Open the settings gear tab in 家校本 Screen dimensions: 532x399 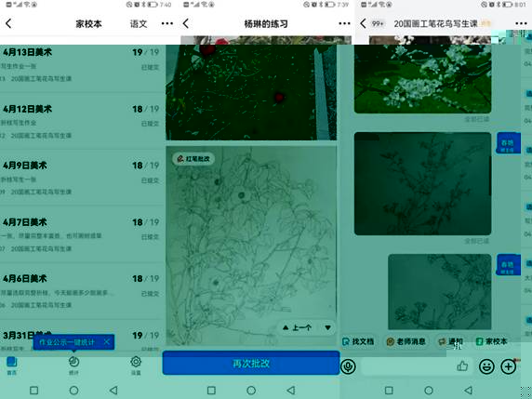coord(136,366)
